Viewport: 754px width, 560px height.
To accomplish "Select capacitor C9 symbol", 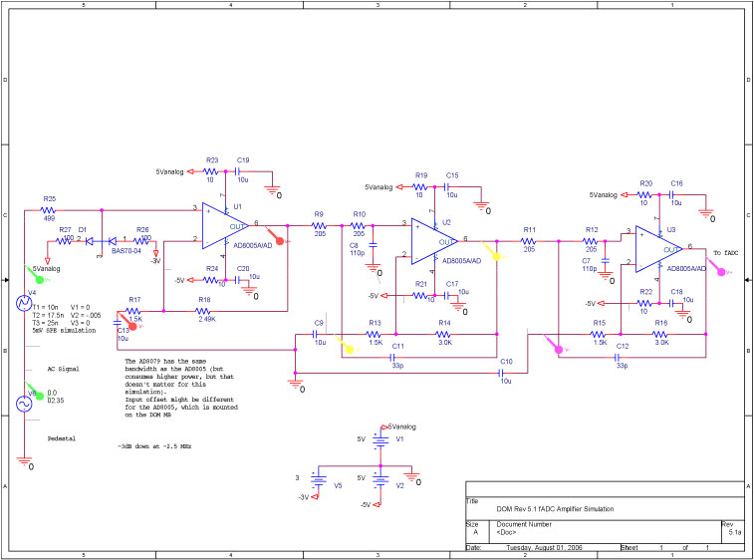I will pos(315,334).
